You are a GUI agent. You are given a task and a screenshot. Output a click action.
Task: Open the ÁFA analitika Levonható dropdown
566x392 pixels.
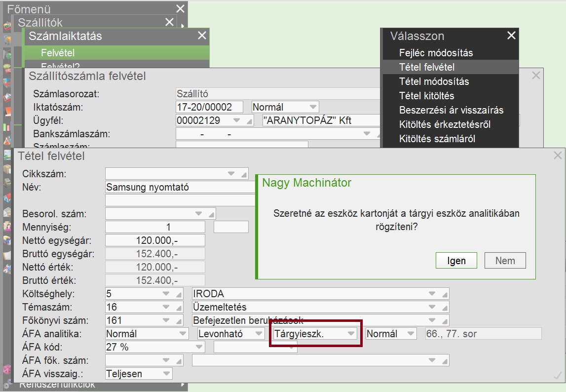click(259, 333)
